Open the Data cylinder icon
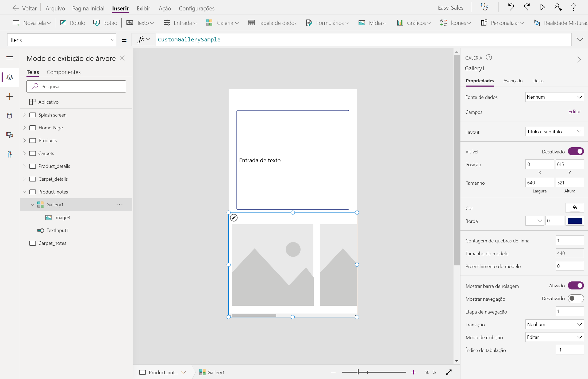 tap(9, 116)
